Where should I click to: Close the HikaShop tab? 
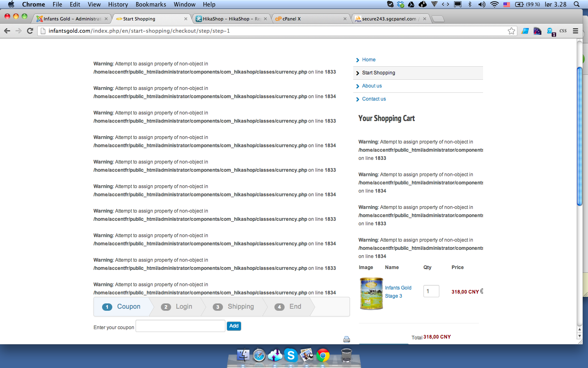coord(265,19)
